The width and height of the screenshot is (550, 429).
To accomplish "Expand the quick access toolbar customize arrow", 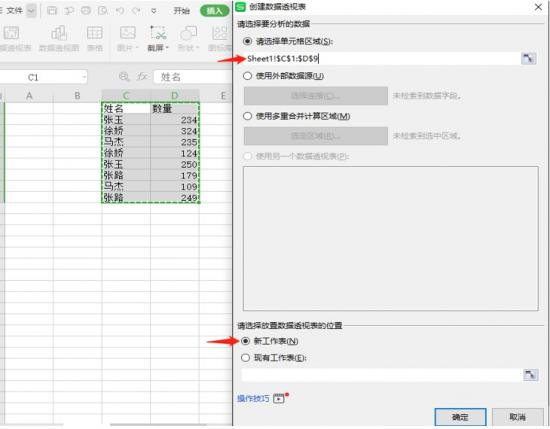I will (x=154, y=11).
